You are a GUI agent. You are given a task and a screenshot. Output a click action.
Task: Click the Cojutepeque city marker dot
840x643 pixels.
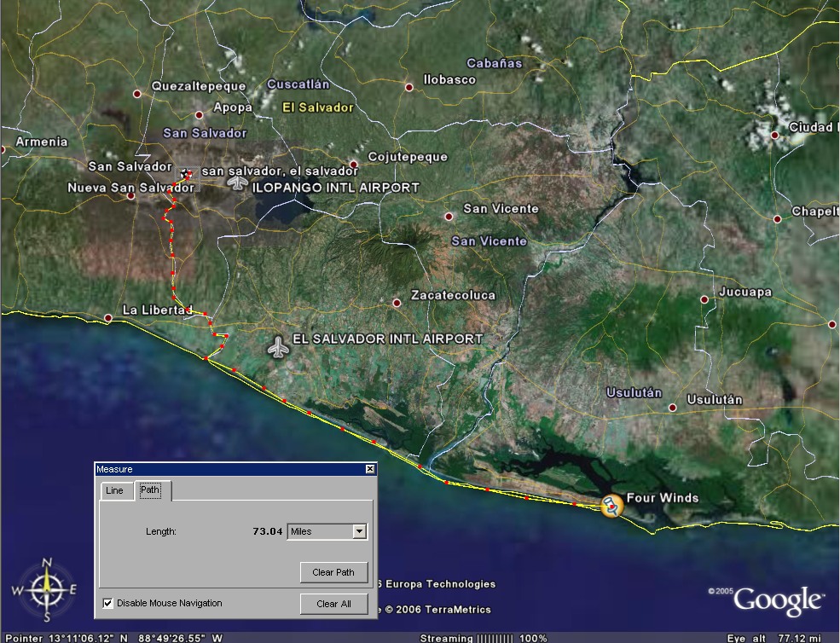[x=353, y=165]
